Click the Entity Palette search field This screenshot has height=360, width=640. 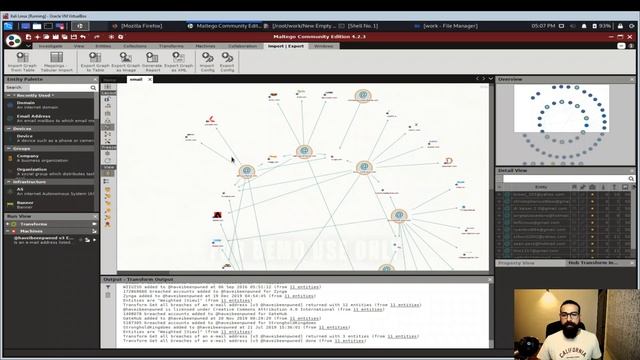click(x=60, y=88)
